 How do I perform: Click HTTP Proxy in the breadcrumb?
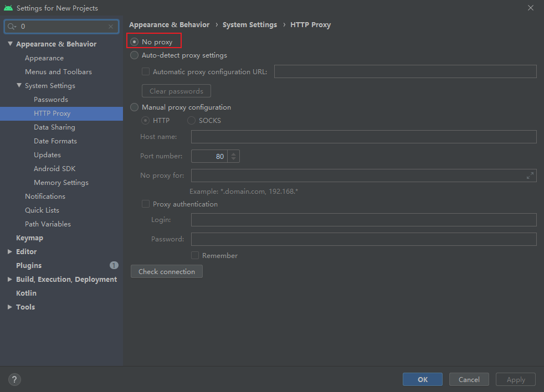(311, 25)
